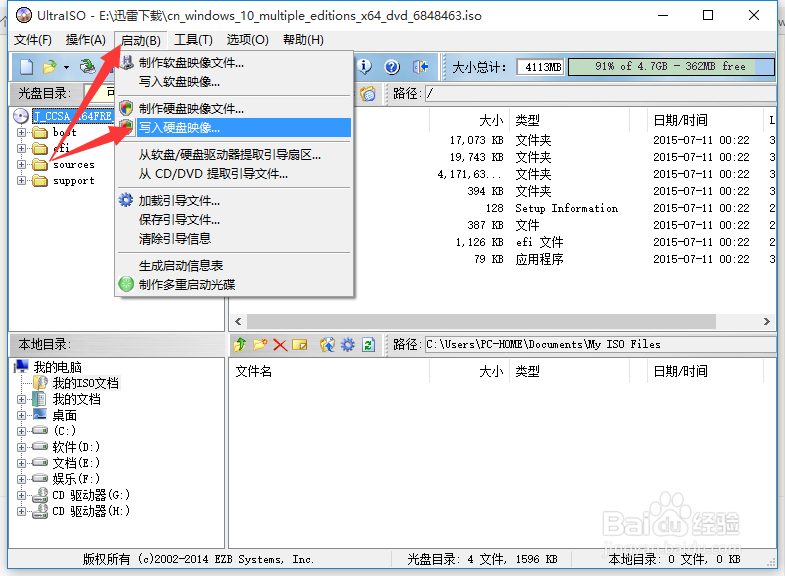Select the support folder in image tree
Screen dimensions: 785x576
pyautogui.click(x=74, y=181)
